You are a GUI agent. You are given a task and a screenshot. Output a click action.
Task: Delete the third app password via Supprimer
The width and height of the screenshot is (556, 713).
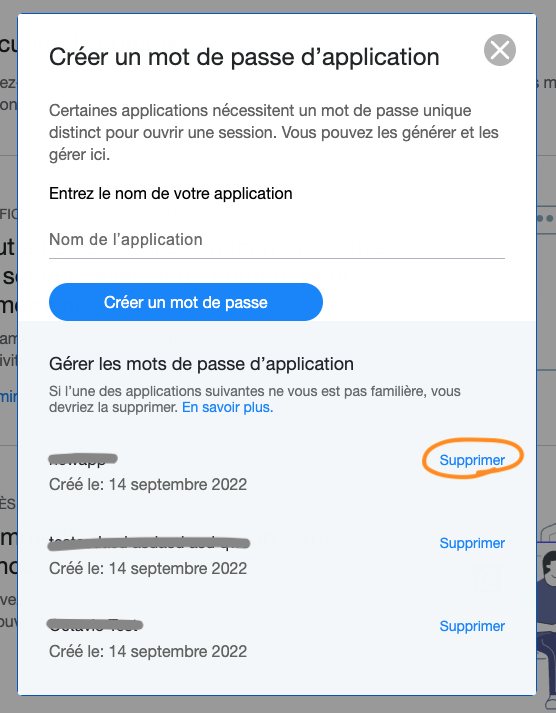tap(472, 626)
